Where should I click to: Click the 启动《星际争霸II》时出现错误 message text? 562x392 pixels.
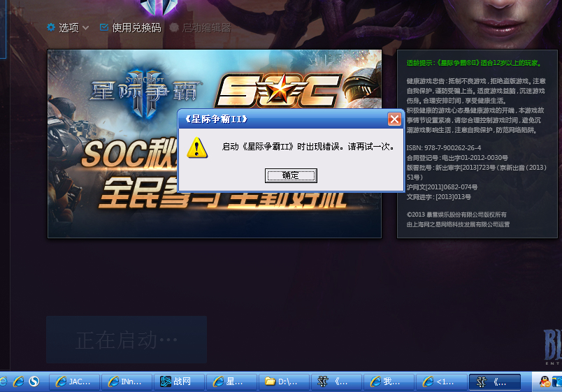[x=308, y=147]
